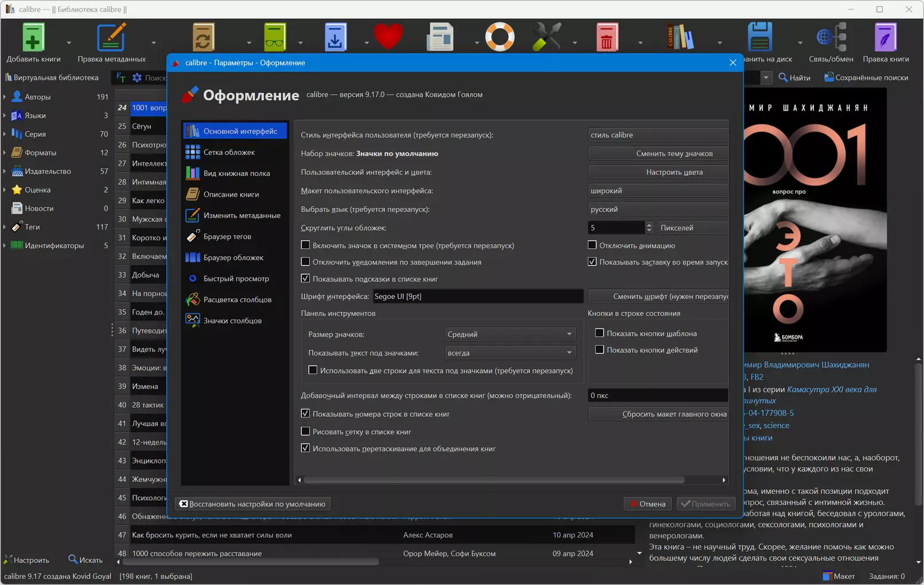
Task: Switch to Браузер тегов section
Action: (235, 236)
